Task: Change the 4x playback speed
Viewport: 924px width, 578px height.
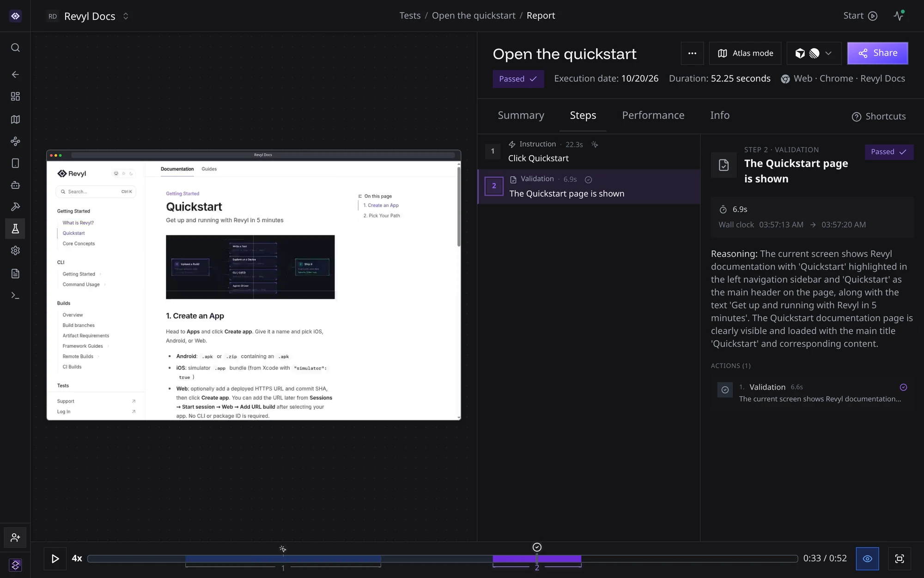Action: click(x=77, y=559)
